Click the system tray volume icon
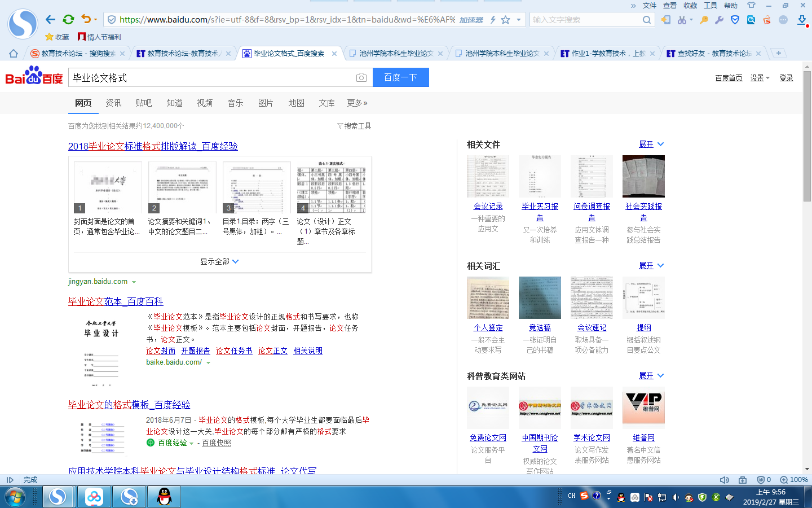The width and height of the screenshot is (812, 508). click(675, 497)
